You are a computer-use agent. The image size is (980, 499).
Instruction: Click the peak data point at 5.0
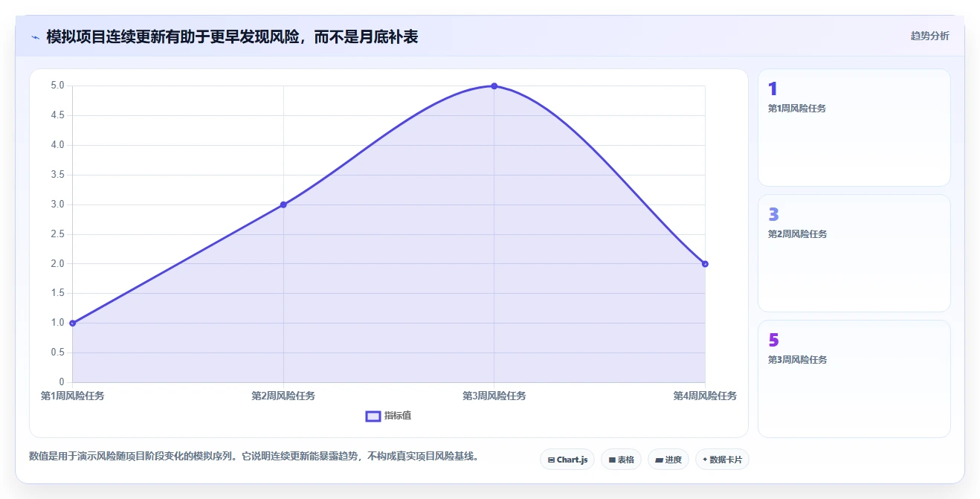pos(494,86)
